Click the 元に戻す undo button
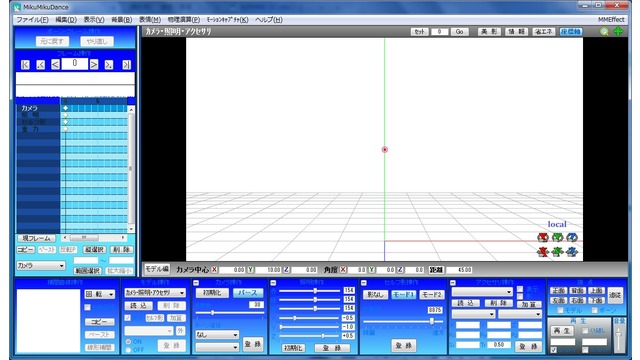Viewport: 640px width, 360px height. [x=52, y=41]
